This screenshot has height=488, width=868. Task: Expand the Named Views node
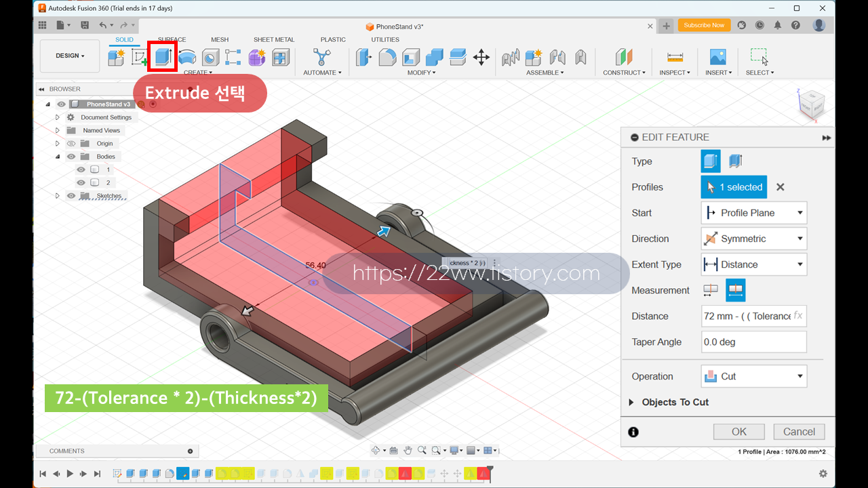click(x=58, y=130)
